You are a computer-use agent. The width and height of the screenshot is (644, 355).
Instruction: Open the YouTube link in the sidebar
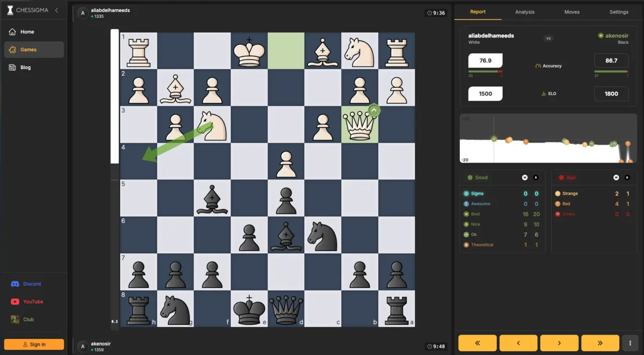pyautogui.click(x=33, y=301)
